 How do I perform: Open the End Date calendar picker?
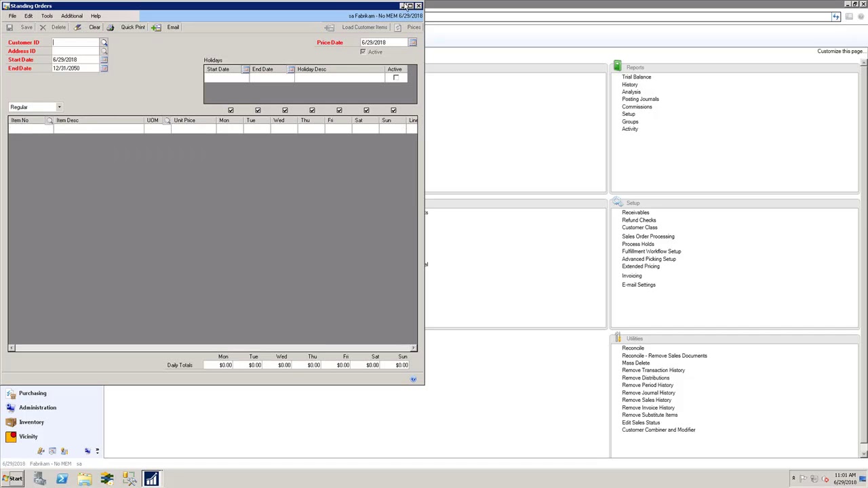(104, 68)
